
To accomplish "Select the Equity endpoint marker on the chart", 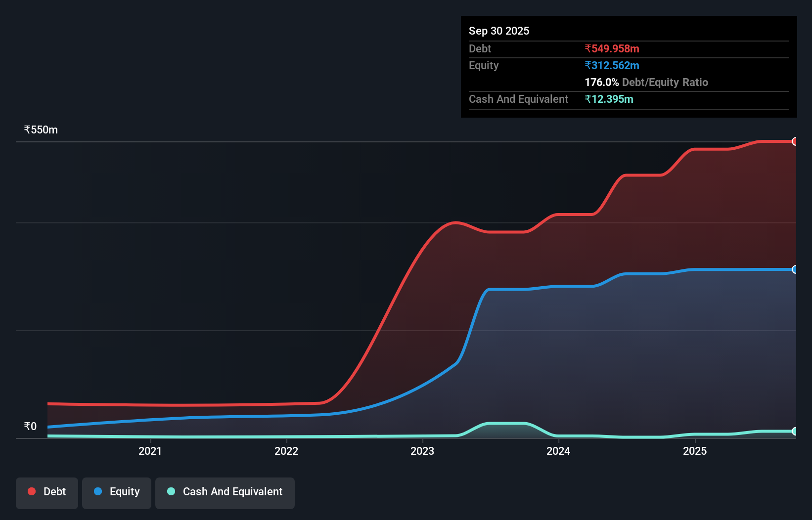I will (x=795, y=269).
